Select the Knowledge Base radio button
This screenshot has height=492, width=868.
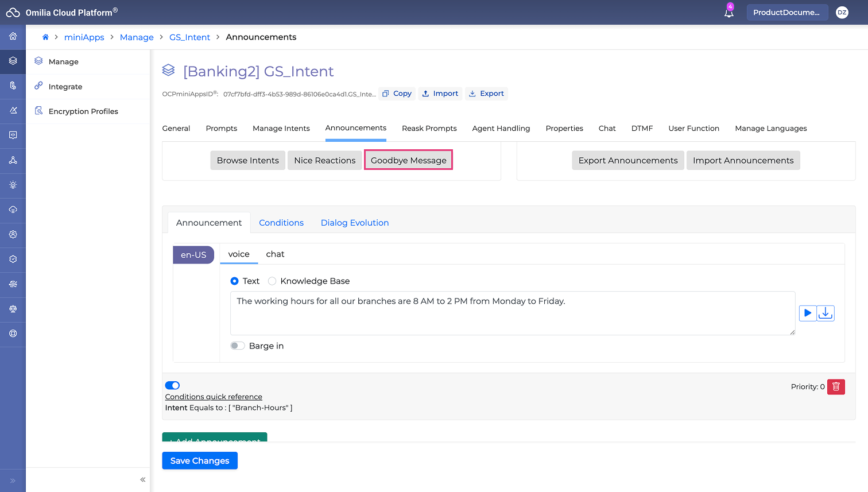(x=272, y=281)
